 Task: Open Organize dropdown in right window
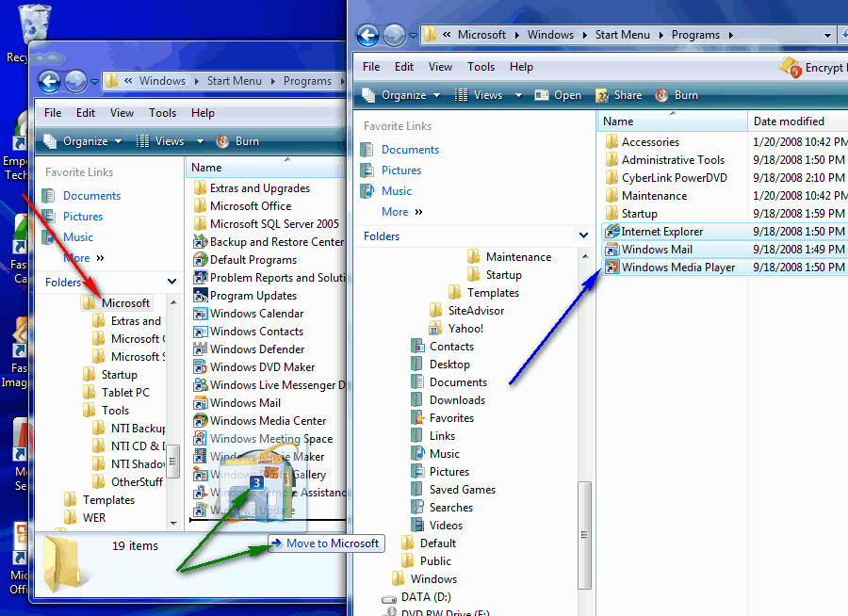click(401, 95)
